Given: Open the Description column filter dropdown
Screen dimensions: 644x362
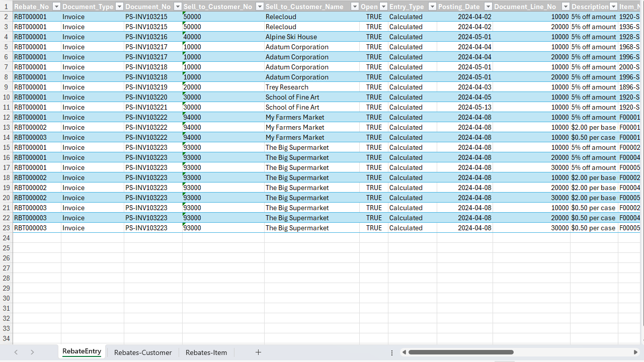Looking at the screenshot, I should pos(613,7).
